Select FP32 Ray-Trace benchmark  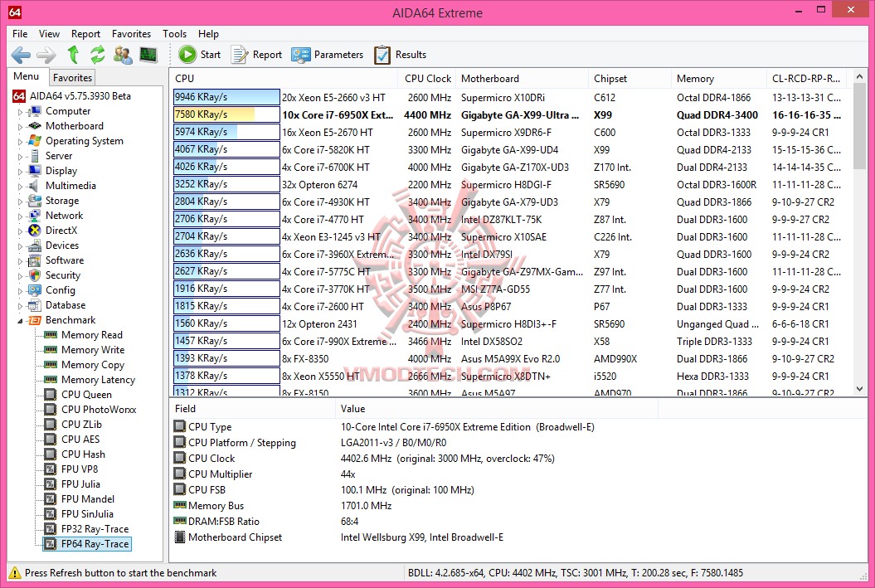tap(95, 529)
